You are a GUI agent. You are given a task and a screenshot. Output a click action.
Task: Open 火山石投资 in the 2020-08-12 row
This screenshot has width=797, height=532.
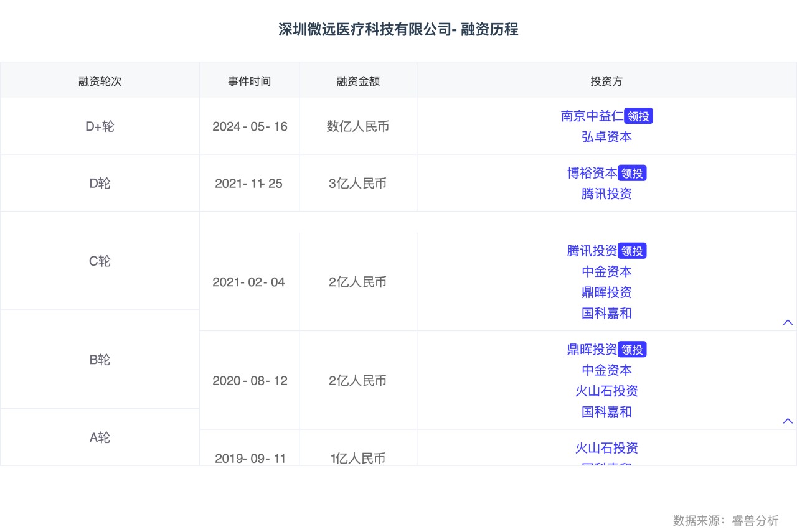[x=606, y=391]
